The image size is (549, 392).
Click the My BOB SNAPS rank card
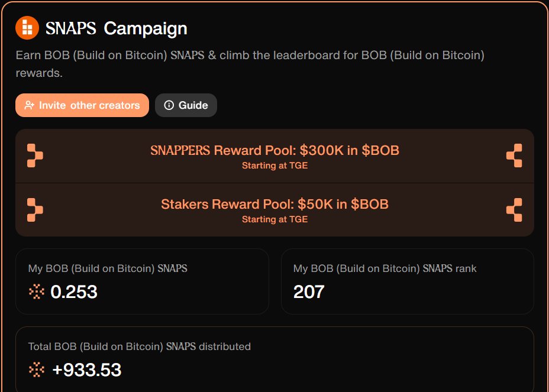click(x=408, y=281)
